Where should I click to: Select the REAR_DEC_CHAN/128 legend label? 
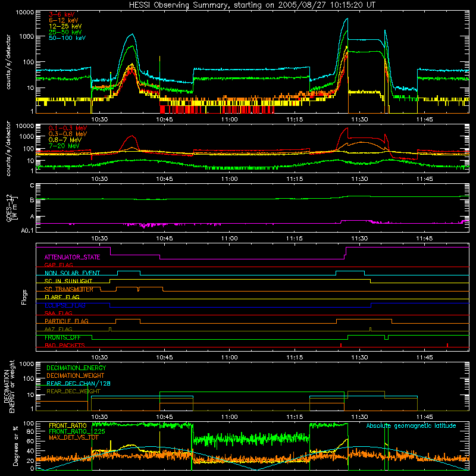79,383
